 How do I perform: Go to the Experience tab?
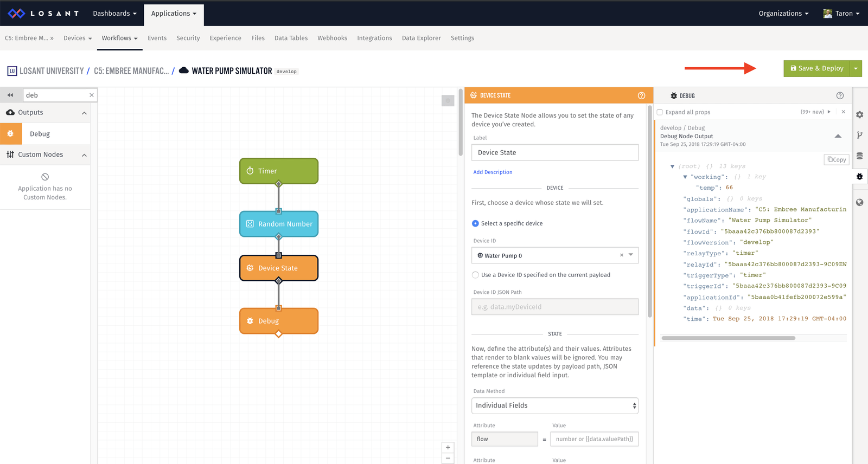pyautogui.click(x=226, y=38)
